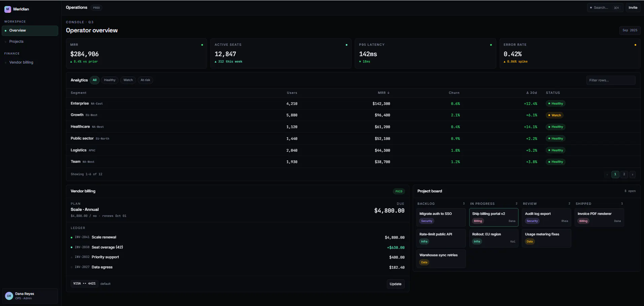The image size is (644, 306).
Task: Click the Filter rows input
Action: coord(611,80)
